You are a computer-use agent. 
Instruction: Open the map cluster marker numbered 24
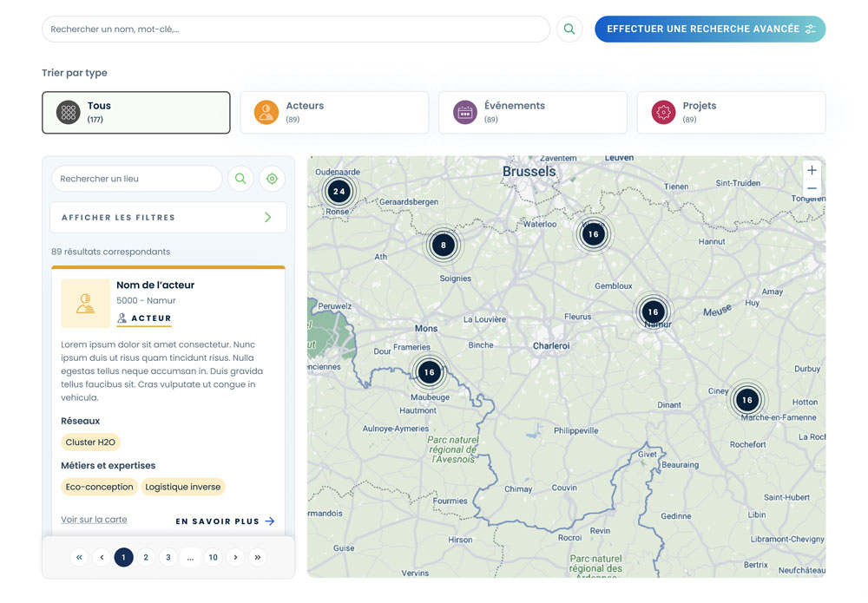tap(339, 192)
